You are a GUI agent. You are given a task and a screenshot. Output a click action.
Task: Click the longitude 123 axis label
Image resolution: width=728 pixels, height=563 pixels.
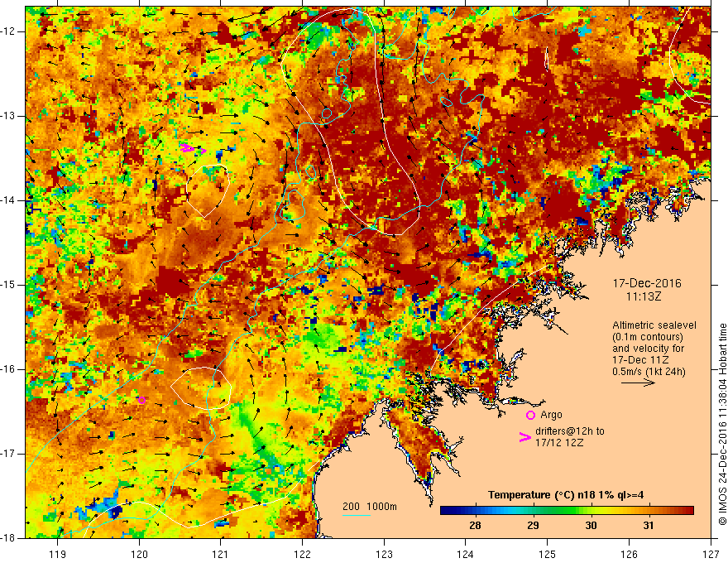[x=384, y=554]
